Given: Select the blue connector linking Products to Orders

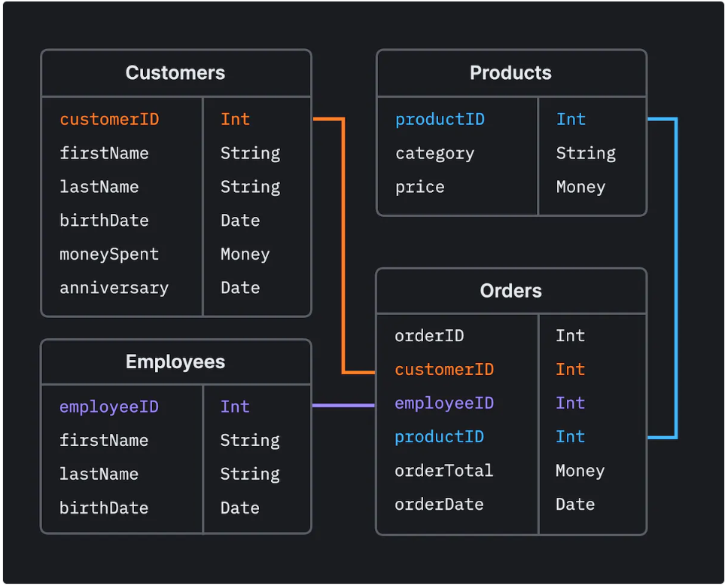Looking at the screenshot, I should coord(675,279).
